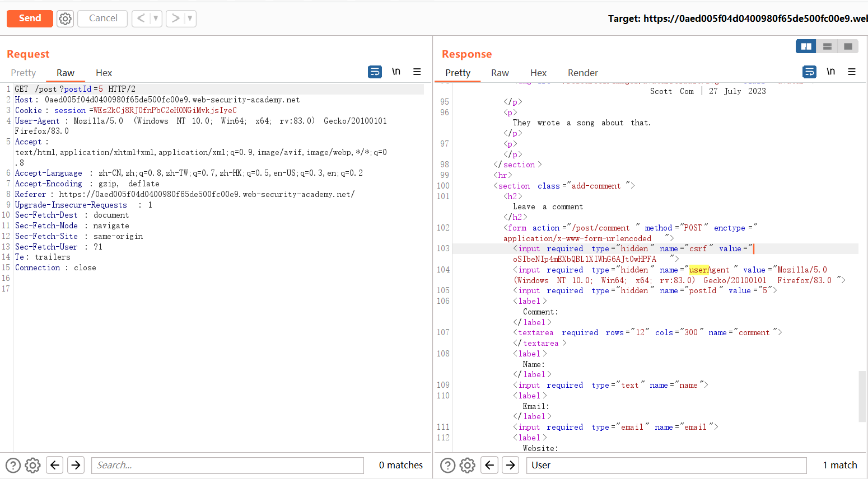Open help for Request search bar
This screenshot has height=479, width=868.
point(13,465)
